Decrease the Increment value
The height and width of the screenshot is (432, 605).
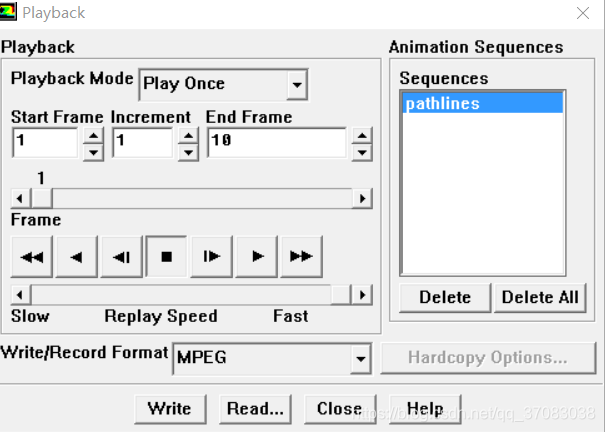point(188,153)
